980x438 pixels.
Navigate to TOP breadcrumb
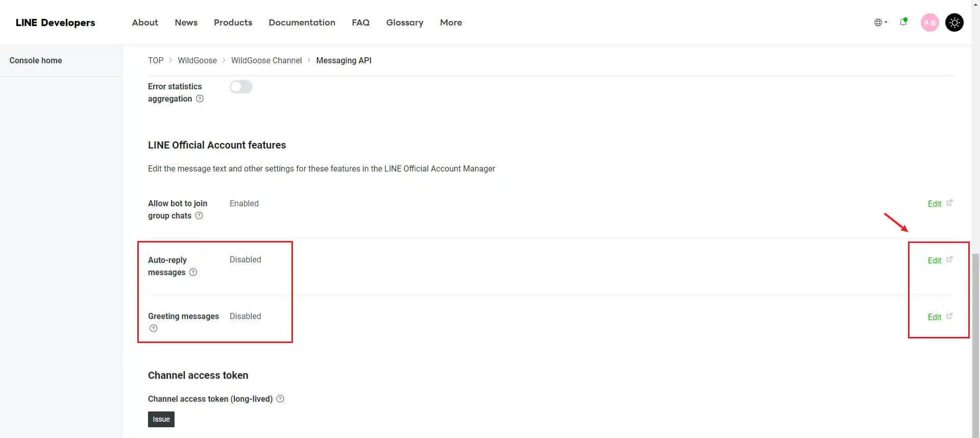[156, 60]
